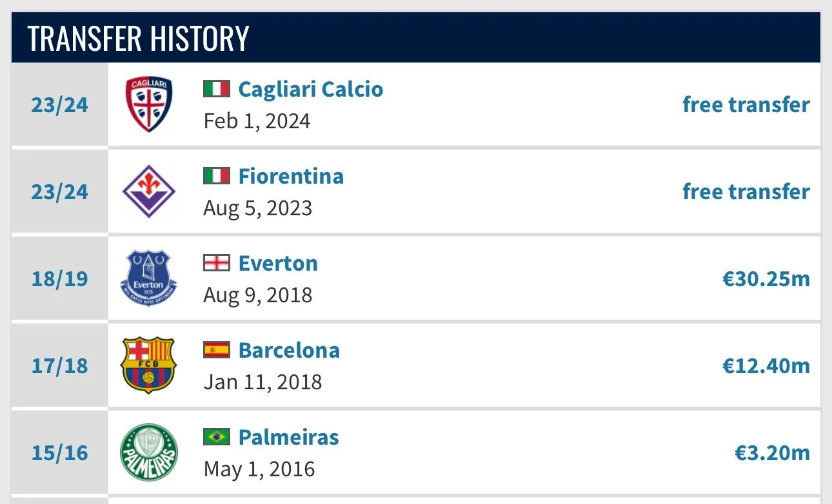
Task: Click the €30.25m transfer fee
Action: [766, 278]
